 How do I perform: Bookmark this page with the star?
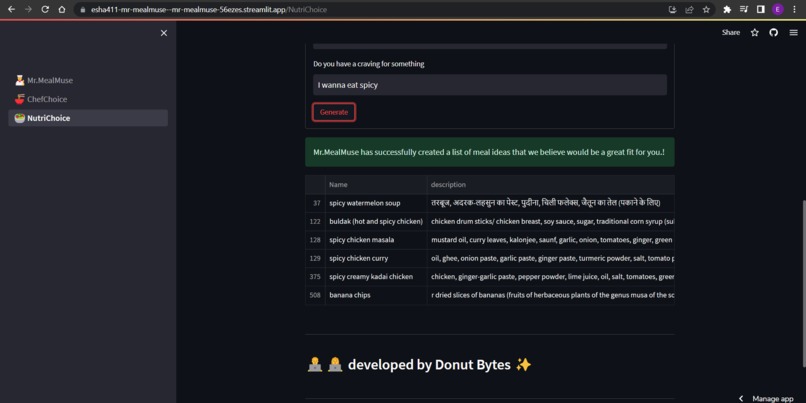706,9
